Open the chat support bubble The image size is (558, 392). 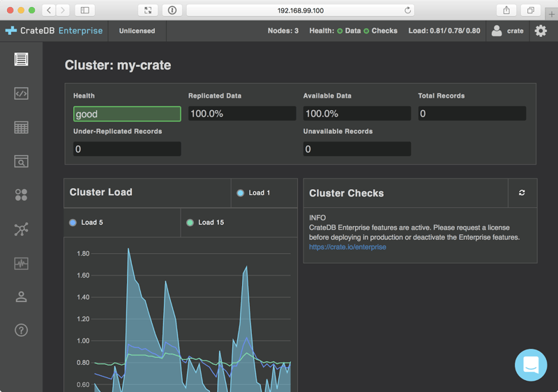(x=531, y=365)
